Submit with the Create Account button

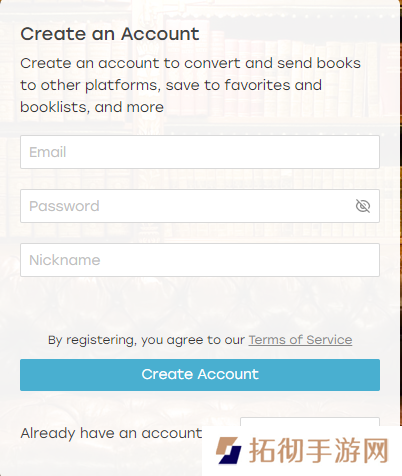[x=200, y=375]
